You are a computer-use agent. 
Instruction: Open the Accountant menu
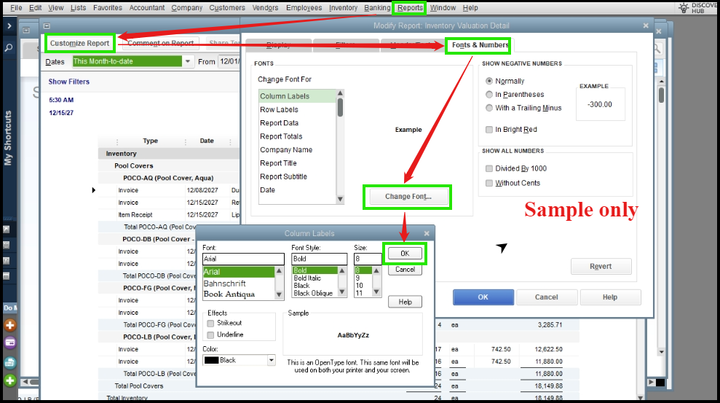click(x=146, y=8)
